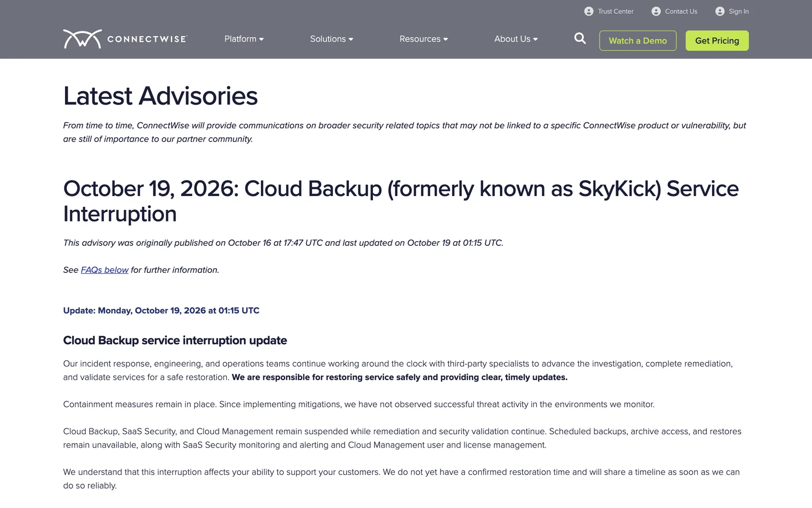Click the Cloud Backup service interruption update heading
The height and width of the screenshot is (508, 812).
[175, 340]
